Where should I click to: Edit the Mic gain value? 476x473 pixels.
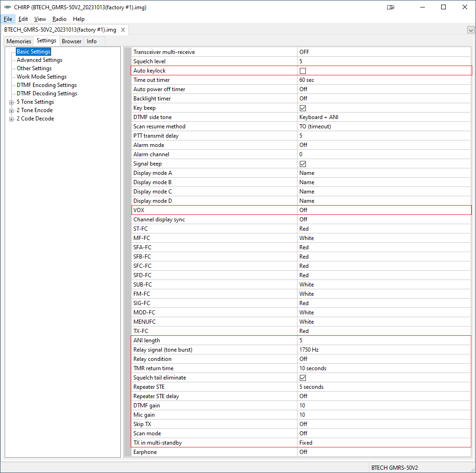383,415
